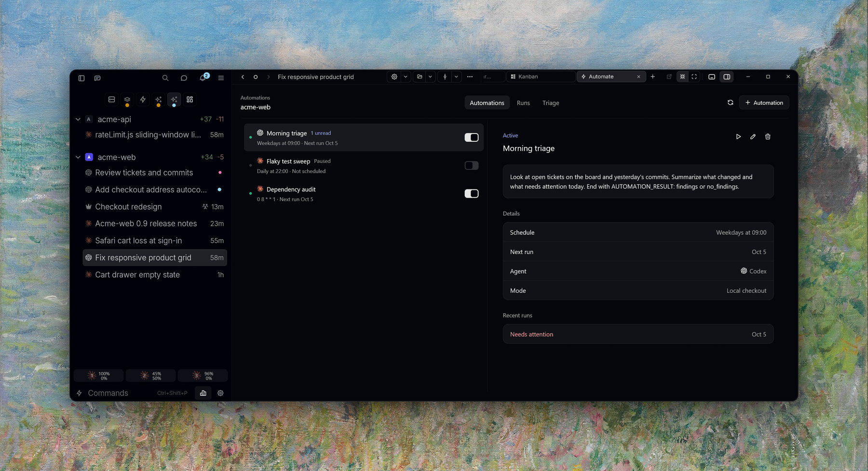Viewport: 868px width, 471px height.
Task: Select the server rows sidebar icon
Action: coord(111,99)
